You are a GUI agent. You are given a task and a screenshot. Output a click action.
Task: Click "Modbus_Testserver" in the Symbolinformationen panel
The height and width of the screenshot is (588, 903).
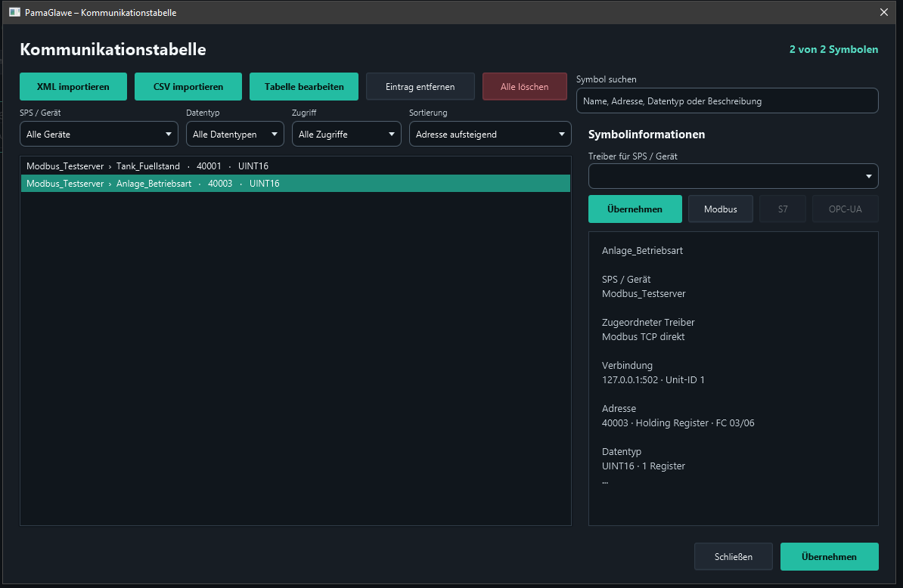644,293
